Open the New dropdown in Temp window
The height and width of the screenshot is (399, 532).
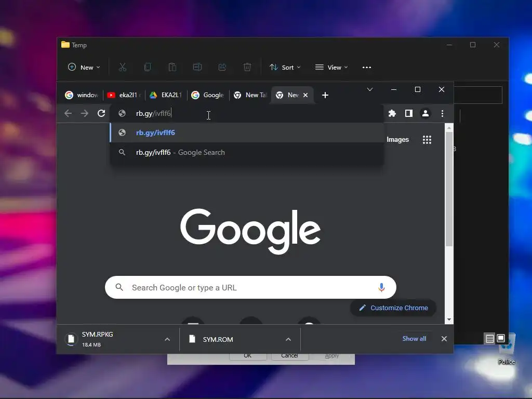click(x=84, y=67)
